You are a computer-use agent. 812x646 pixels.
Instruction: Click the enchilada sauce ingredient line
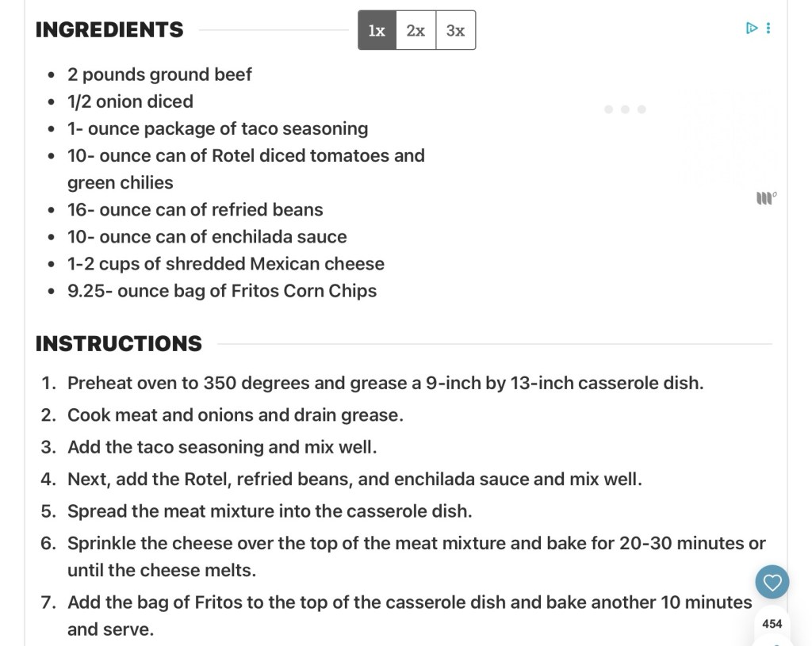click(207, 237)
